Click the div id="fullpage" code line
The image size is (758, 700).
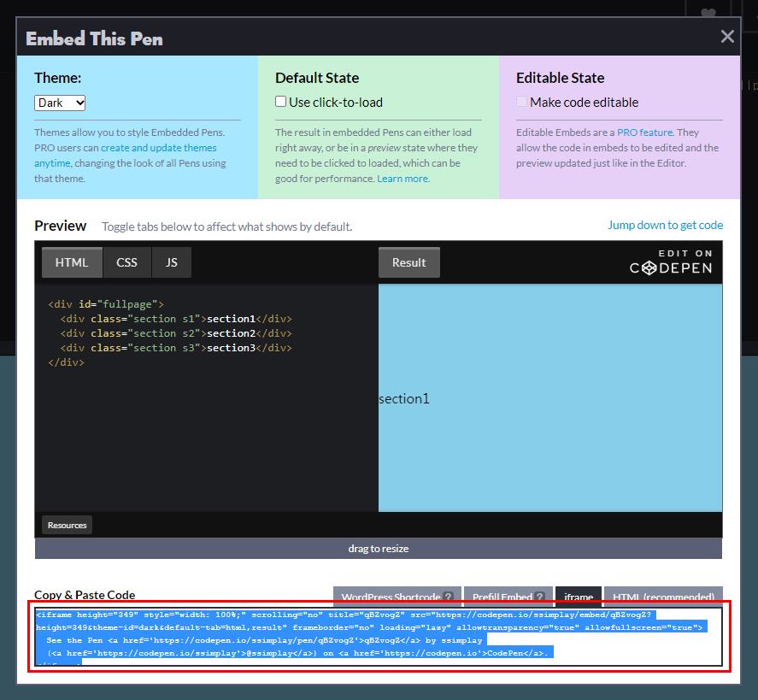(106, 304)
